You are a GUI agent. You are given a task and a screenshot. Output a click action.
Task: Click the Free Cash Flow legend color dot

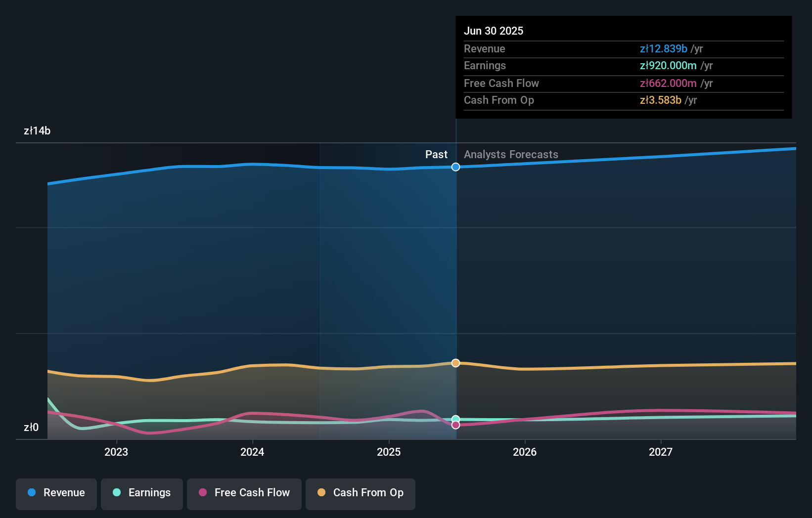pyautogui.click(x=203, y=492)
